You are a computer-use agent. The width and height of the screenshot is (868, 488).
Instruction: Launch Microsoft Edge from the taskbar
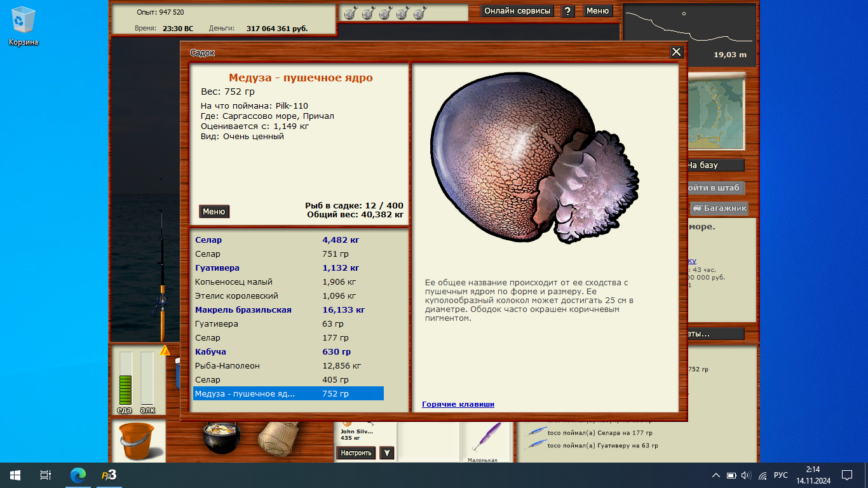tap(78, 475)
